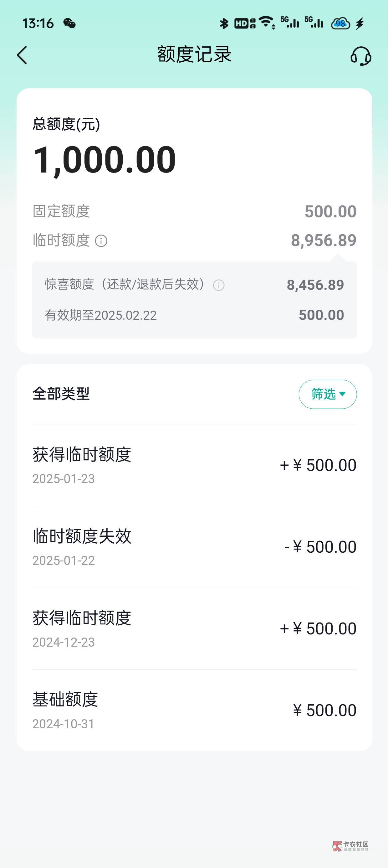Open 基础额度 record dated 2024-10-31
The image size is (388, 868).
(x=194, y=710)
